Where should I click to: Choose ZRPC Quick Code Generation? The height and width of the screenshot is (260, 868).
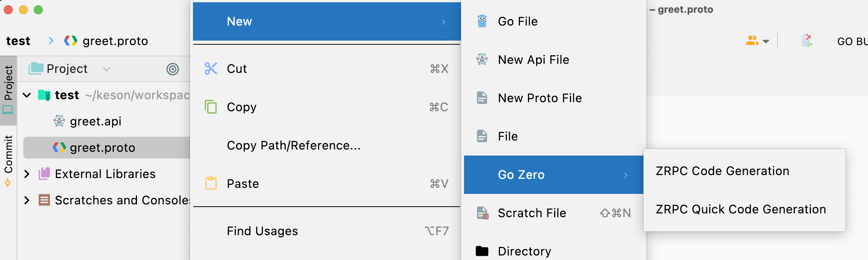pyautogui.click(x=740, y=209)
